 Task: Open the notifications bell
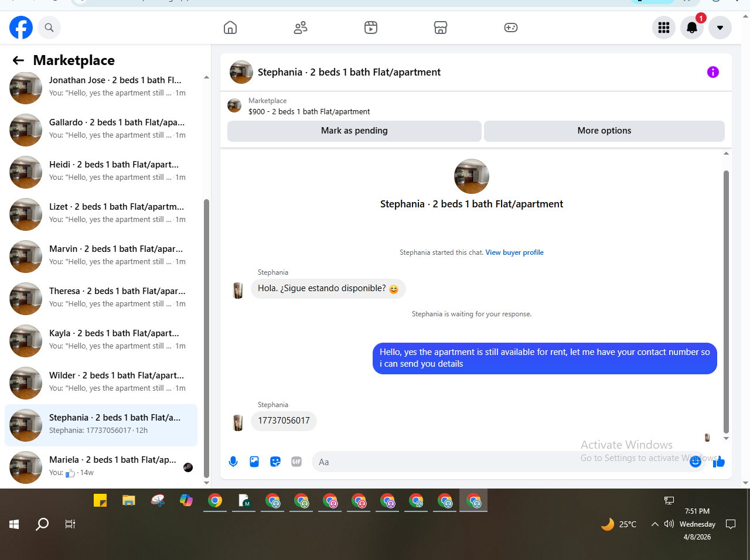[x=692, y=28]
